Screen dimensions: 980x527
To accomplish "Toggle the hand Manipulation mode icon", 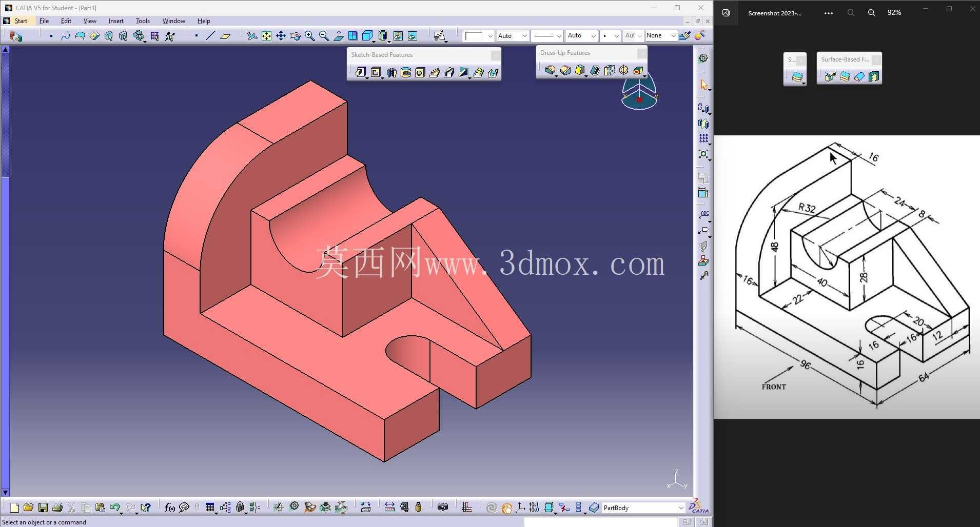I will click(506, 508).
